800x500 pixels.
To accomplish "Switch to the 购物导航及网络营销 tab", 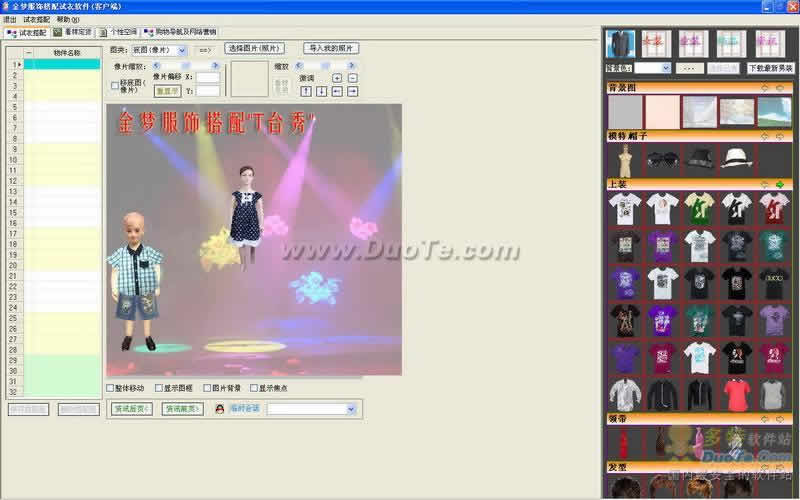I will (180, 32).
